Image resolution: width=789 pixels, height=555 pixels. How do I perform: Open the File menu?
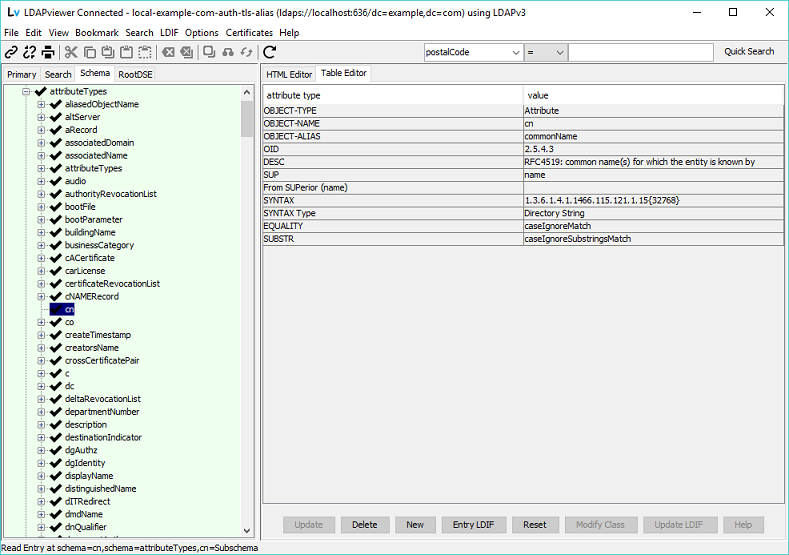[11, 33]
